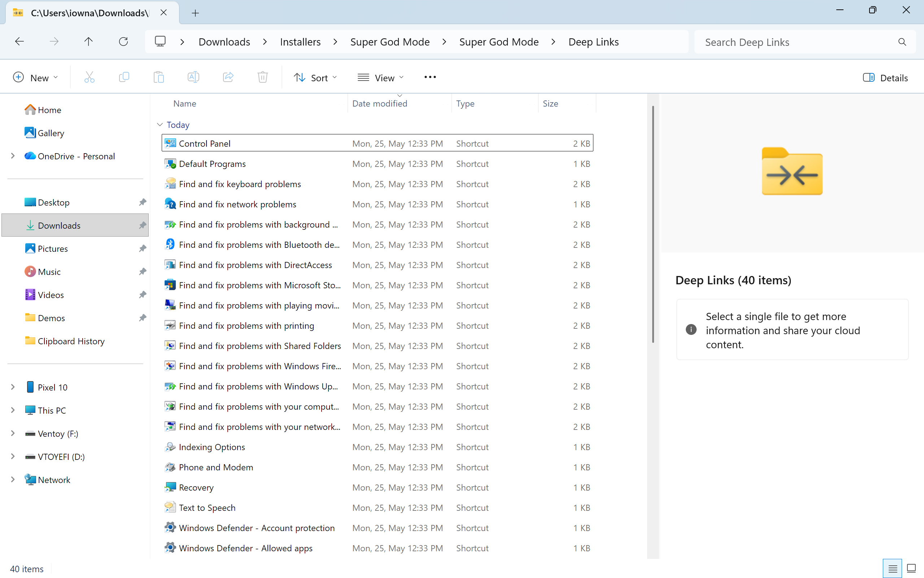This screenshot has height=578, width=924.
Task: Click the Cut scissors icon
Action: pyautogui.click(x=89, y=78)
